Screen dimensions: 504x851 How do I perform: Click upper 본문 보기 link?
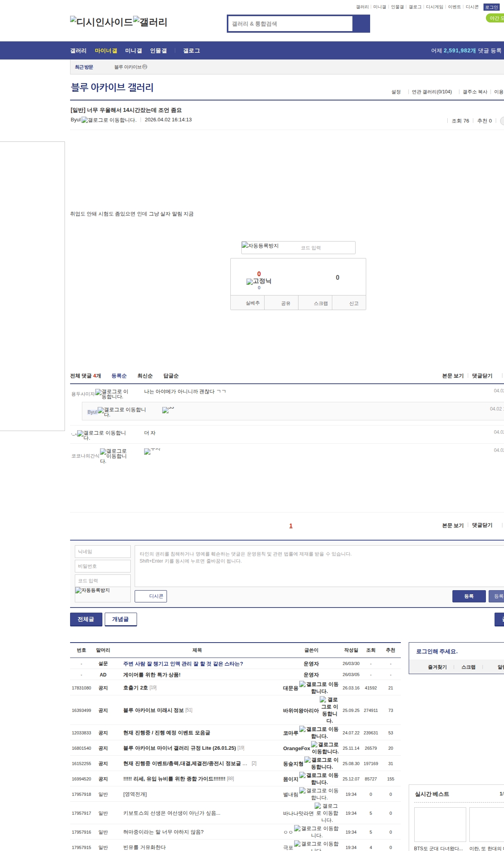(453, 376)
